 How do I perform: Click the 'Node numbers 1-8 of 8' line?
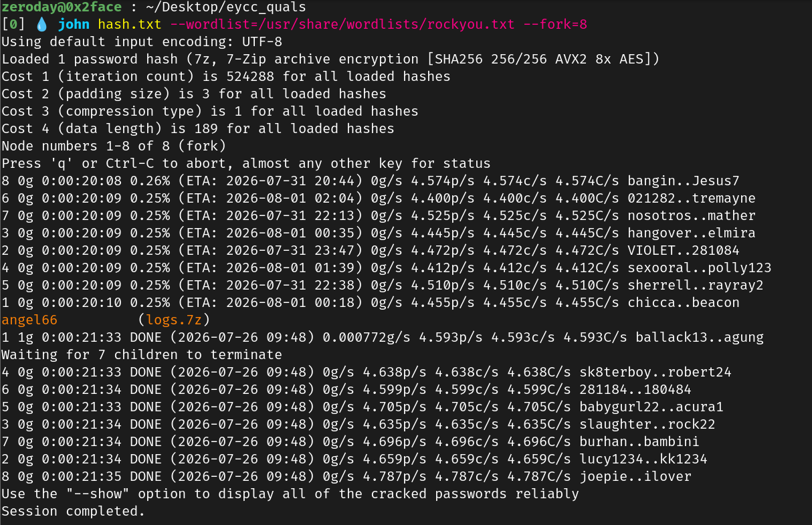[114, 146]
